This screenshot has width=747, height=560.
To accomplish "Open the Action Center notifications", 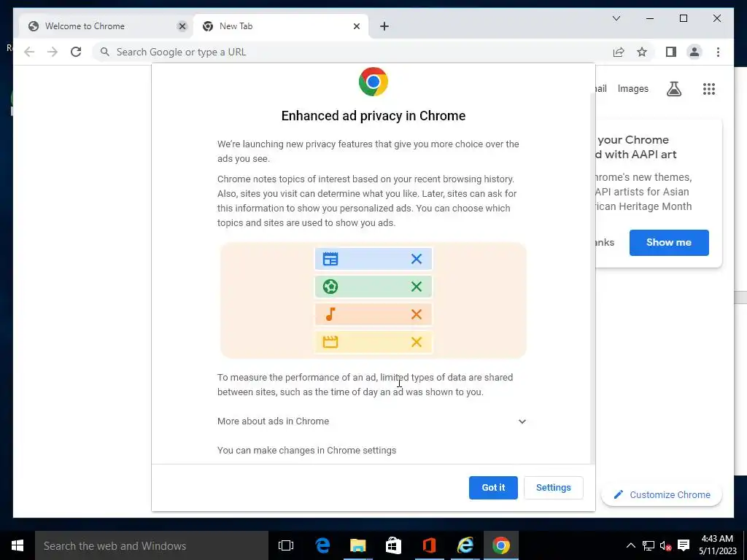I will pyautogui.click(x=684, y=545).
